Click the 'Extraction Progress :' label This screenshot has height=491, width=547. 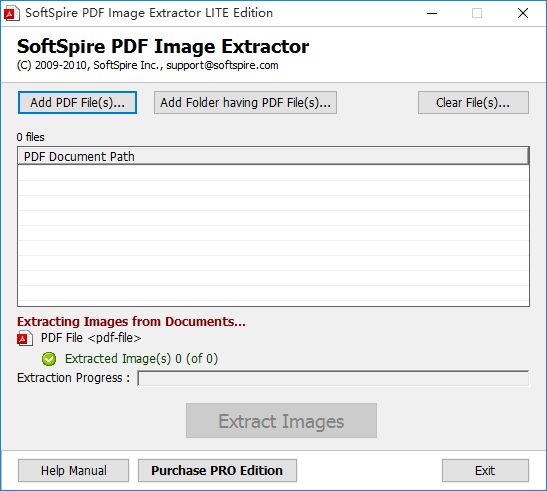(74, 378)
